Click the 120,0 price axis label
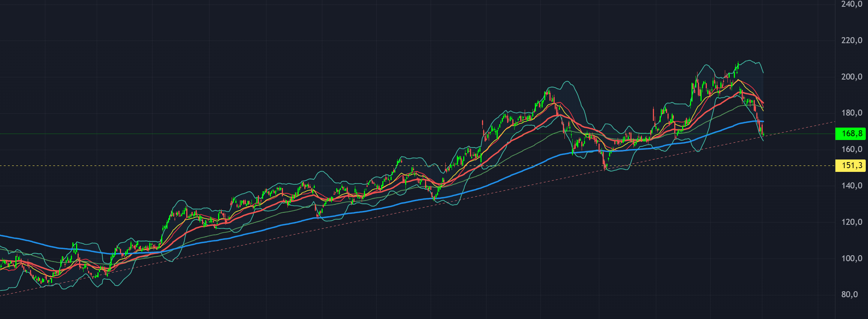This screenshot has height=319, width=868. point(852,222)
